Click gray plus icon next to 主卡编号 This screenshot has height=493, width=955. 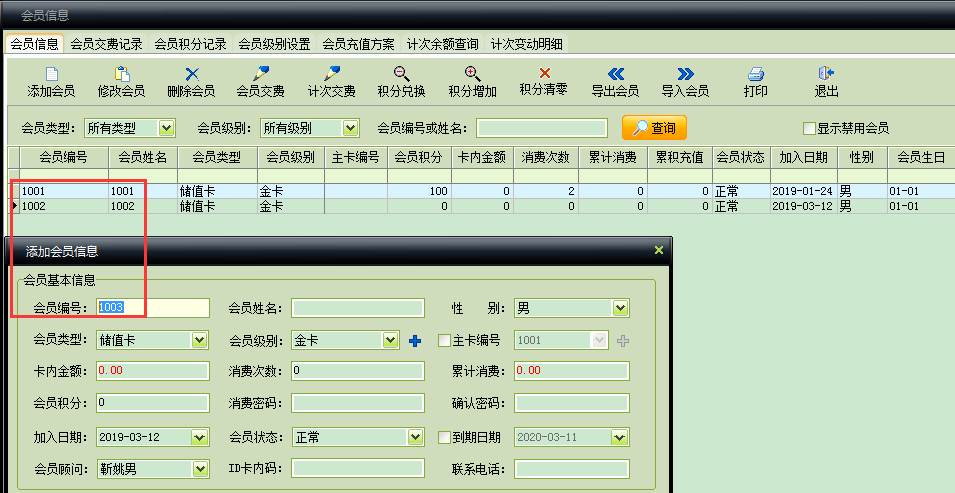coord(622,341)
